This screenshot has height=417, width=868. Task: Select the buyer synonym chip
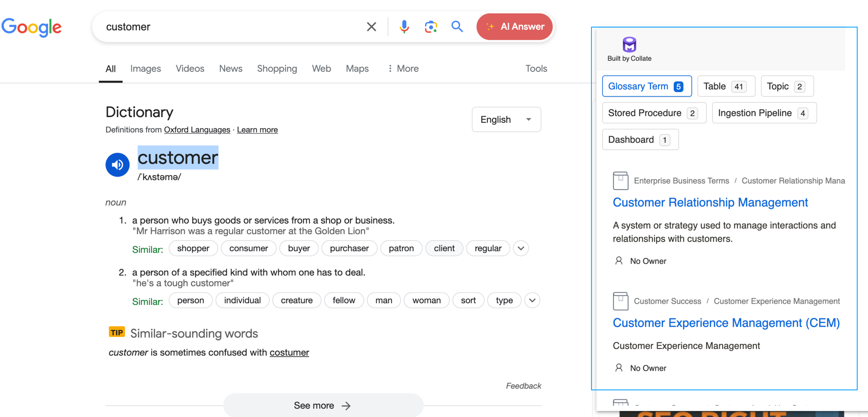(299, 249)
